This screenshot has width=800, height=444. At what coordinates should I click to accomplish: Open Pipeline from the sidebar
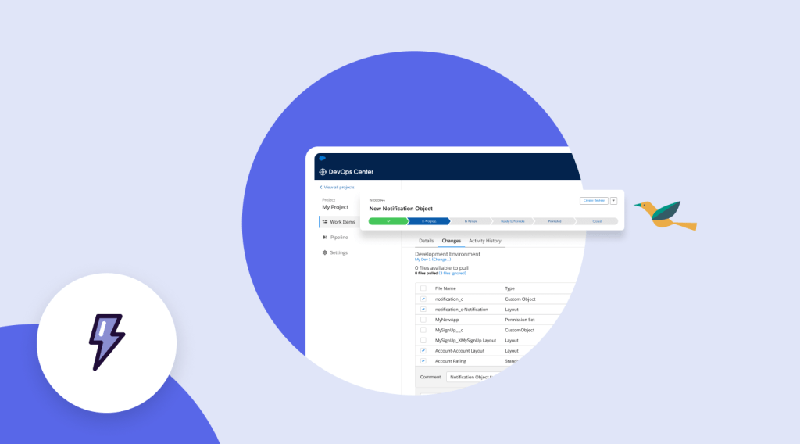(336, 237)
